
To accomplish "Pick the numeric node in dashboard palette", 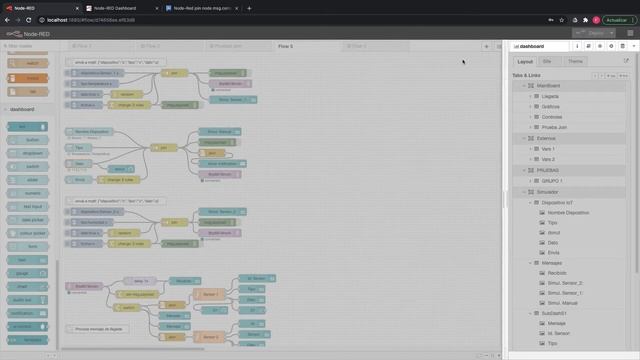I will pos(28,193).
